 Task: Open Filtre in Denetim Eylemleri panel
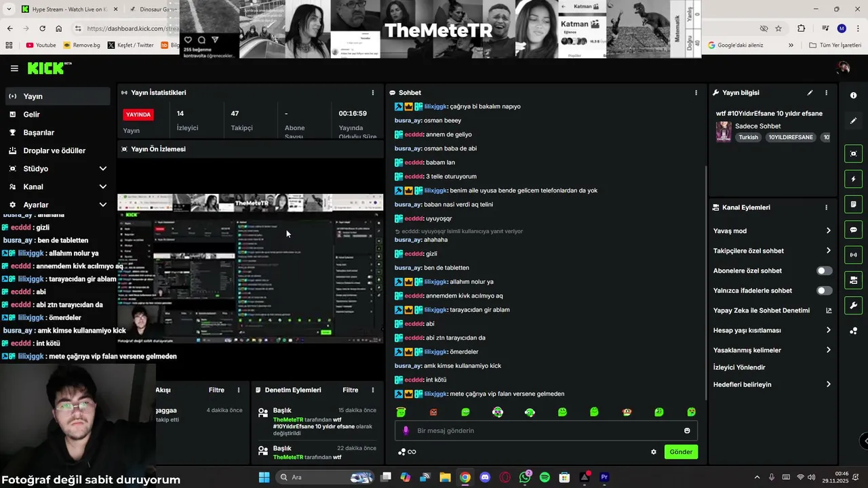351,390
